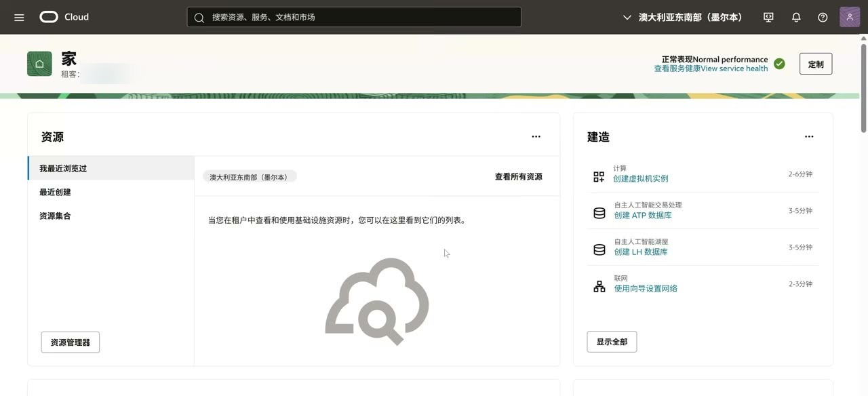Viewport: 868px width, 396px height.
Task: Click the database icon beside 创建 LH 数据库
Action: point(599,250)
